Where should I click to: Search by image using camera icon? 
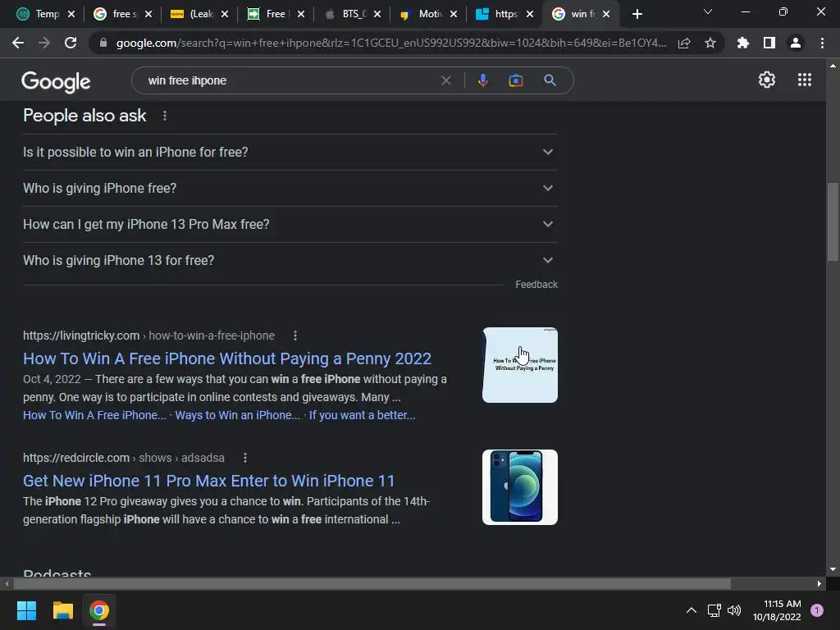(x=516, y=80)
